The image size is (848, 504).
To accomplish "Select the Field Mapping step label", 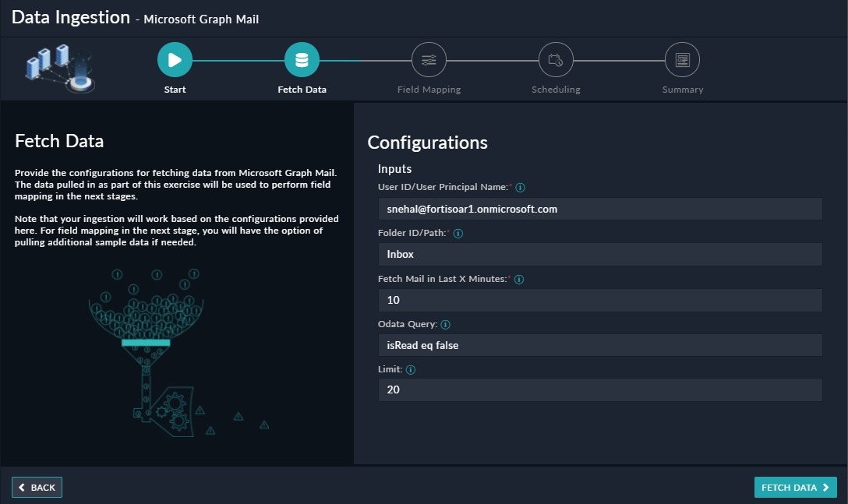I will (x=429, y=90).
